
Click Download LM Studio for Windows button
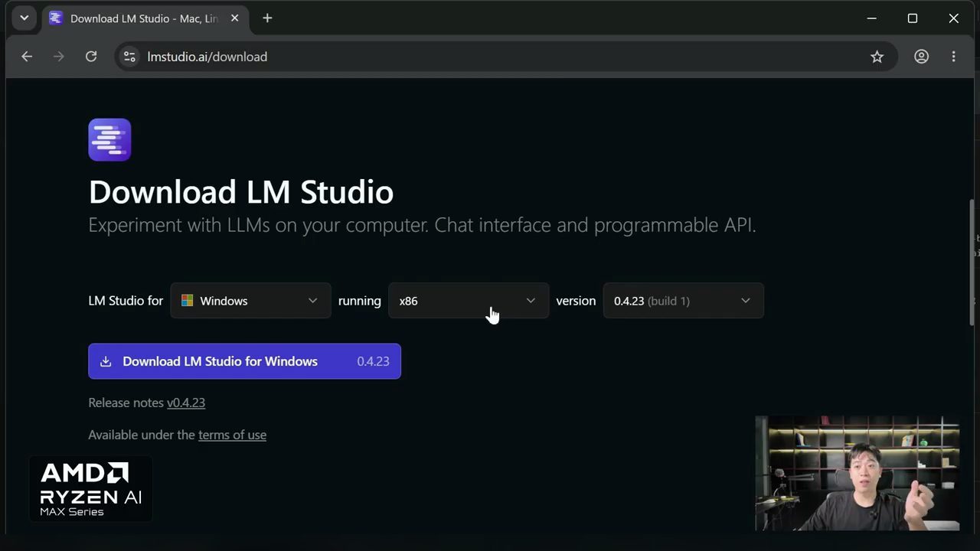(244, 361)
